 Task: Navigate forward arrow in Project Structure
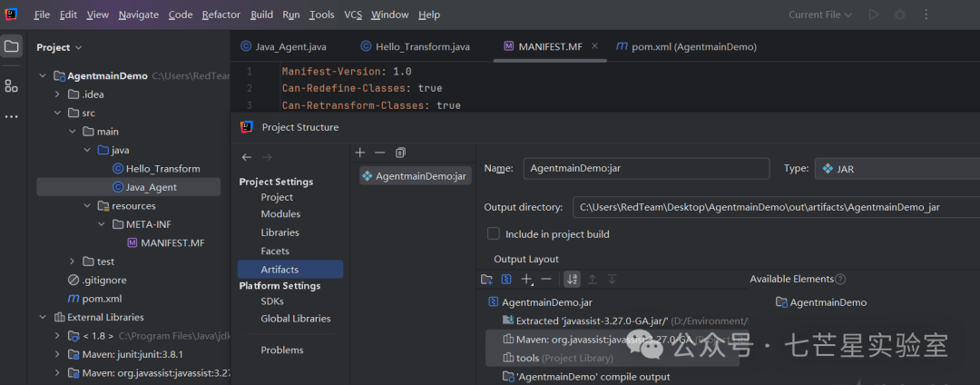(x=268, y=157)
